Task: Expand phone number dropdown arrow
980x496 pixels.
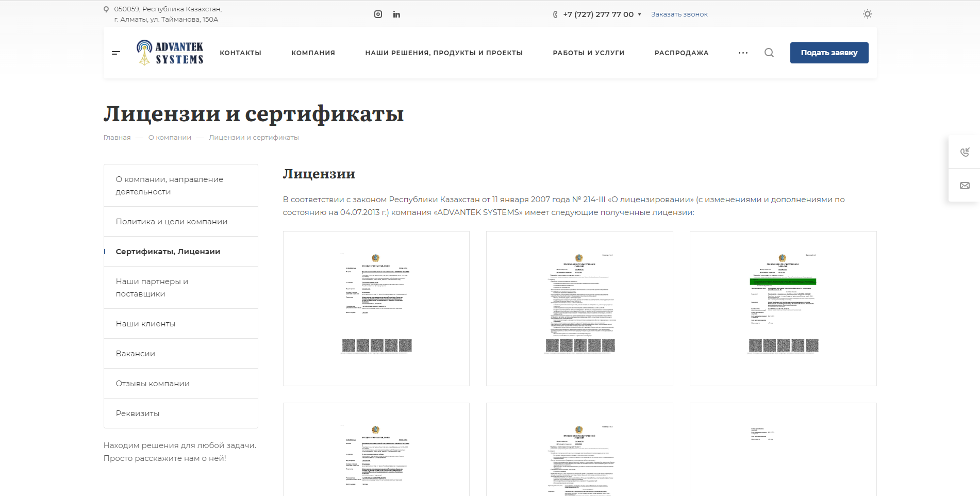Action: pos(639,14)
